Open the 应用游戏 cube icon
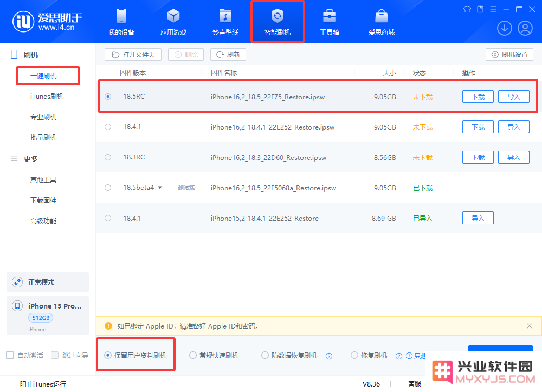 [x=173, y=16]
